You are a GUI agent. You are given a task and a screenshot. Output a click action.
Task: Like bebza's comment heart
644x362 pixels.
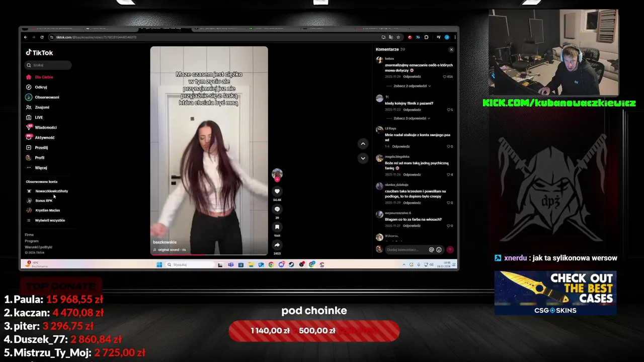pos(445,77)
